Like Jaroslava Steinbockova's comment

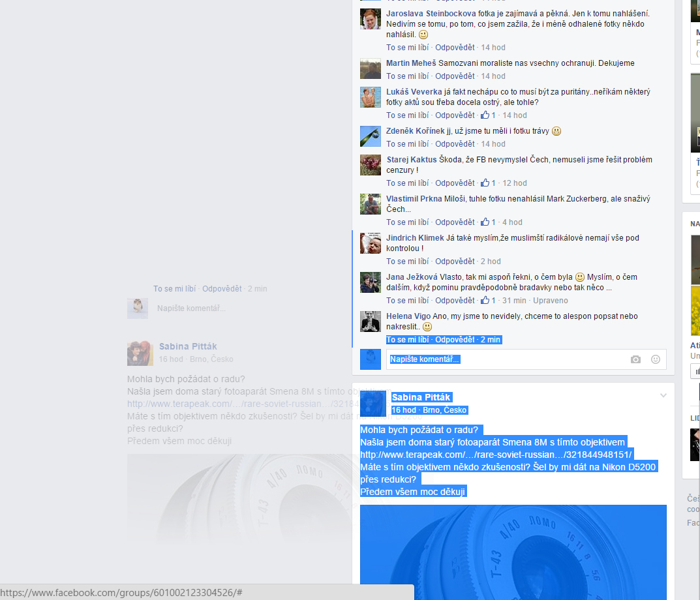pyautogui.click(x=408, y=48)
